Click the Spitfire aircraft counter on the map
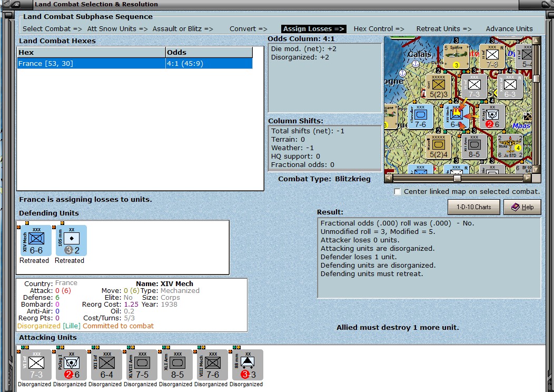 [456, 56]
